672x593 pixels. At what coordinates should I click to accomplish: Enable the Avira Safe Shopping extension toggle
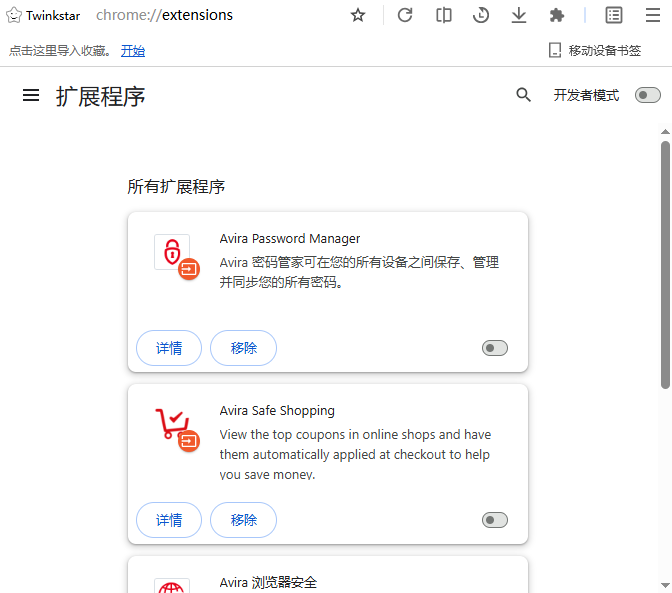pyautogui.click(x=495, y=520)
